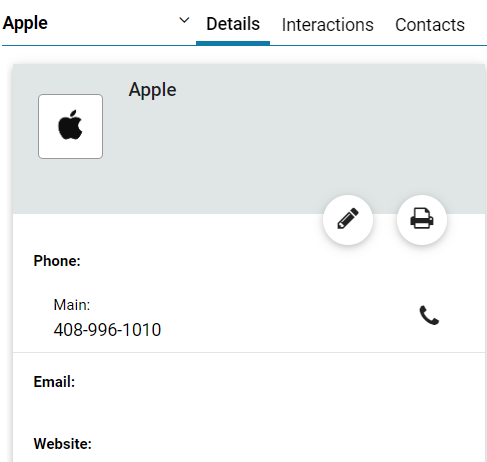487x462 pixels.
Task: Open the Contacts tab
Action: (x=430, y=25)
